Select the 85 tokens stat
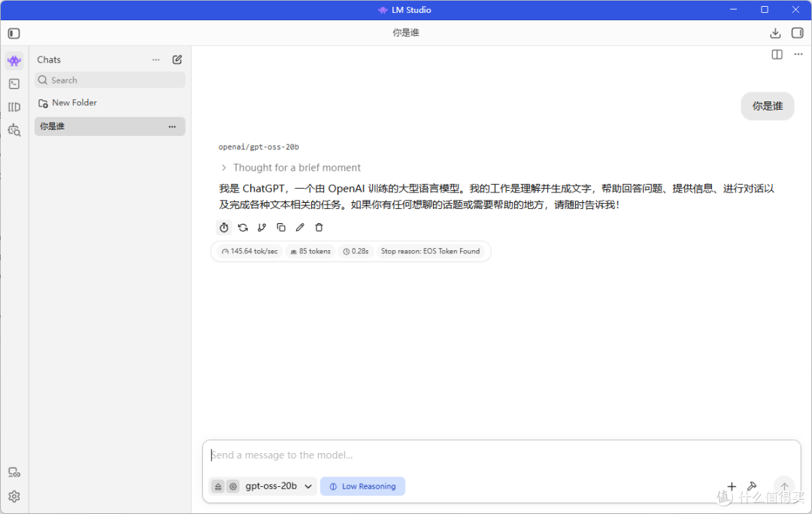The image size is (812, 514). coord(311,252)
